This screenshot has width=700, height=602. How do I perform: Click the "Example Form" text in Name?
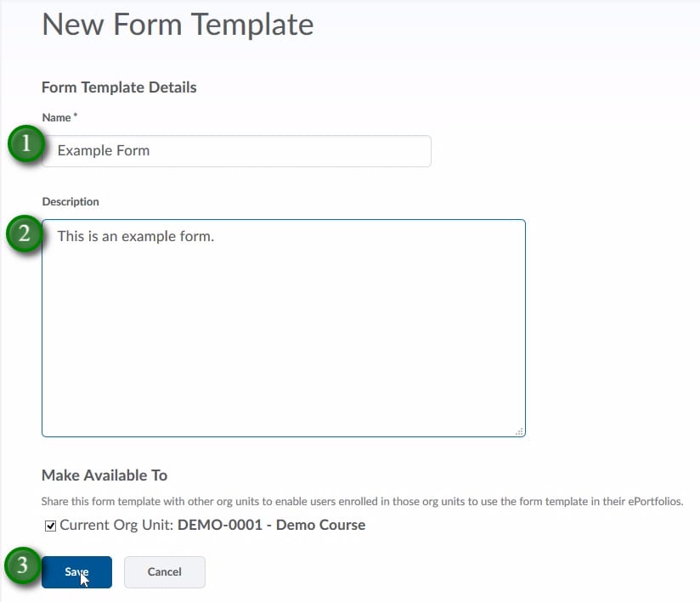coord(104,151)
